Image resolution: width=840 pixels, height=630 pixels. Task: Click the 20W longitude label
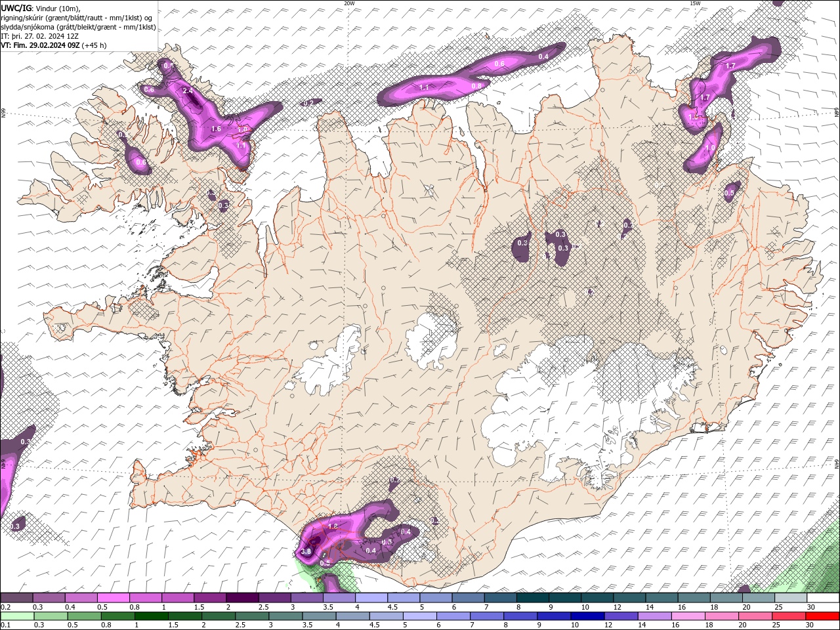[349, 3]
